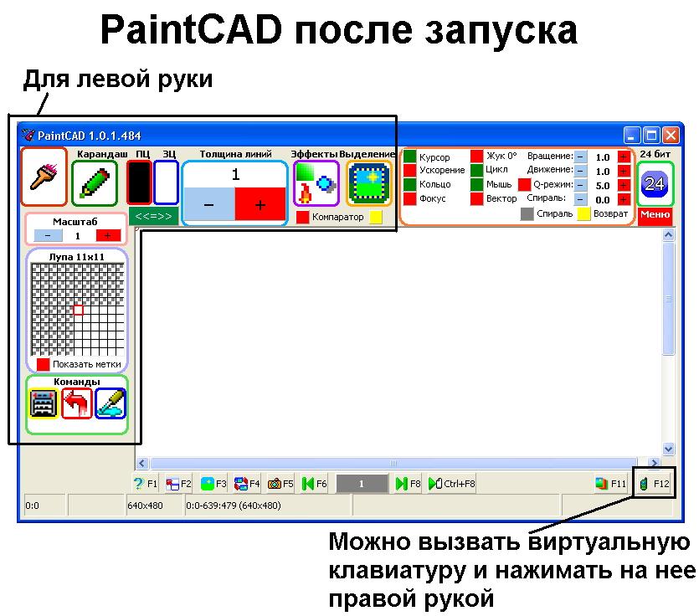Select the blue-bordered pipette command icon
Viewport: 699px width, 616px height.
[x=111, y=403]
